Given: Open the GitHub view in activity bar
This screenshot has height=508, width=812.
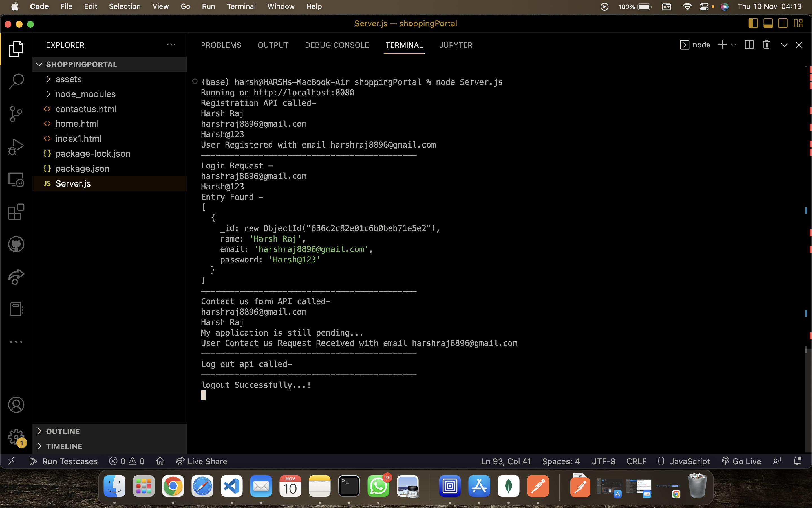Looking at the screenshot, I should (x=16, y=244).
